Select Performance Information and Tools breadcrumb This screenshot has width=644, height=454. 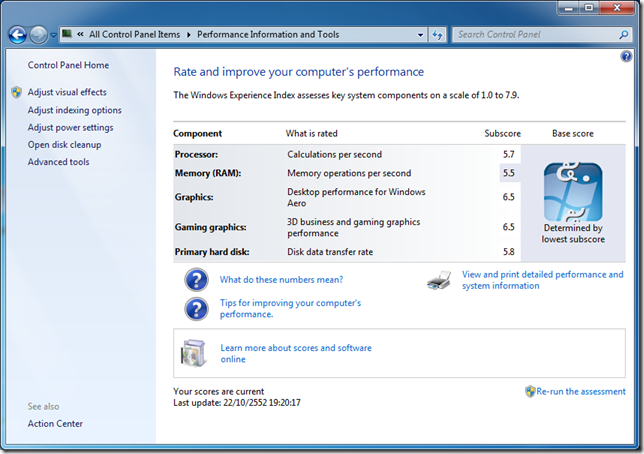point(267,35)
